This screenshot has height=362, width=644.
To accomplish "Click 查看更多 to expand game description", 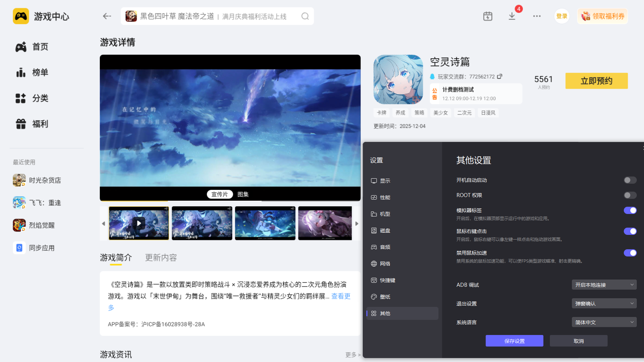I will pyautogui.click(x=340, y=296).
